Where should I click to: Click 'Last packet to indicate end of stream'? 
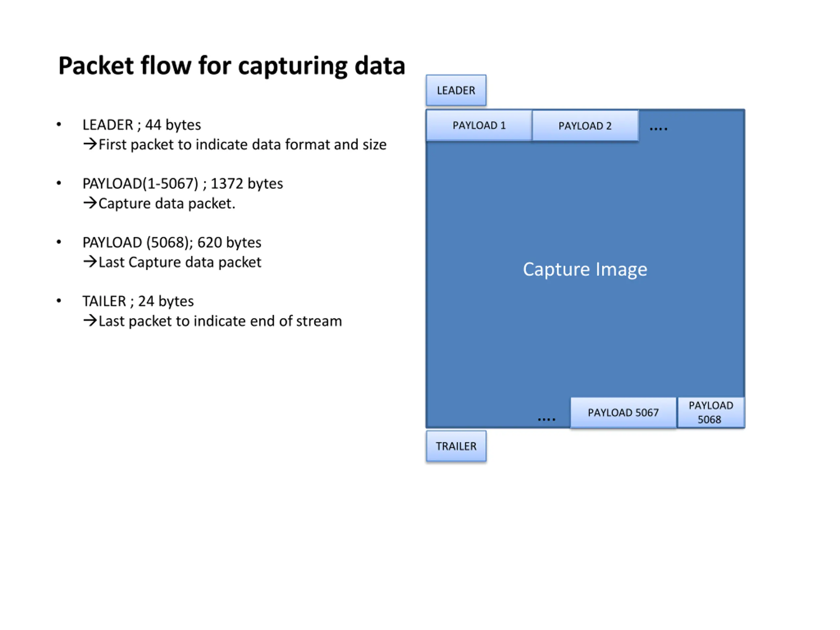point(212,321)
